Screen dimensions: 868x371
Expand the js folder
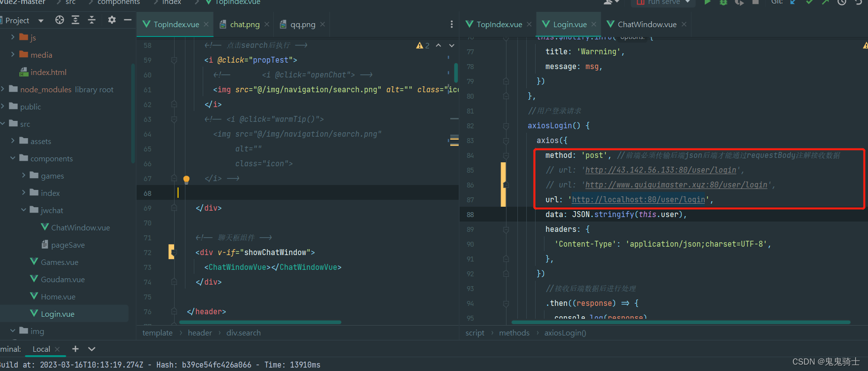(x=13, y=37)
